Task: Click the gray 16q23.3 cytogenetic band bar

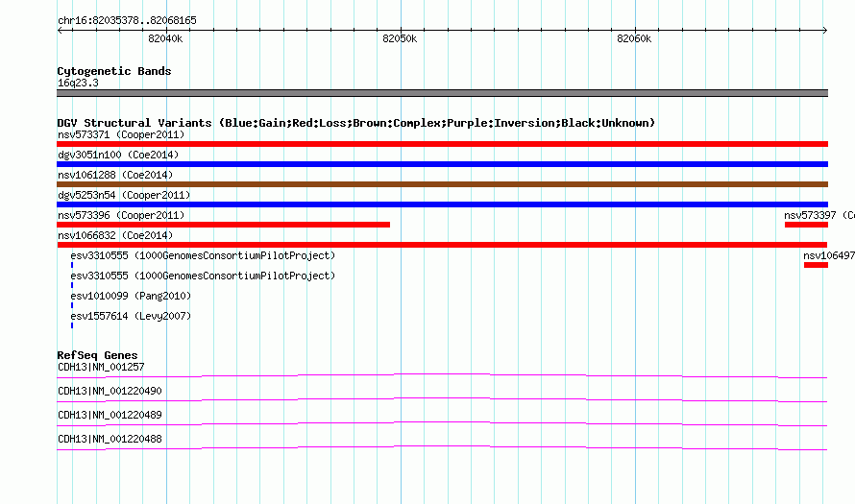Action: pos(442,93)
